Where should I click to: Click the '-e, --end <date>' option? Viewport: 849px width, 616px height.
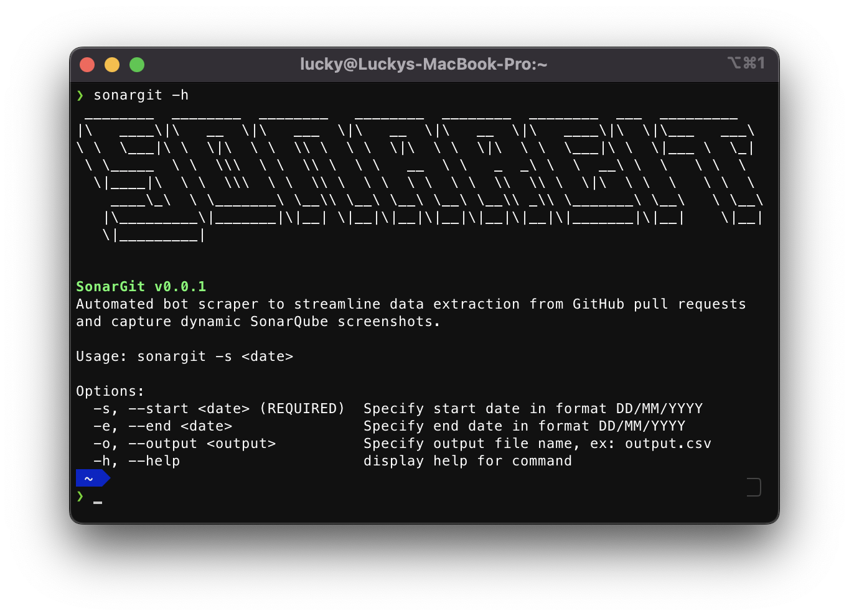tap(162, 426)
